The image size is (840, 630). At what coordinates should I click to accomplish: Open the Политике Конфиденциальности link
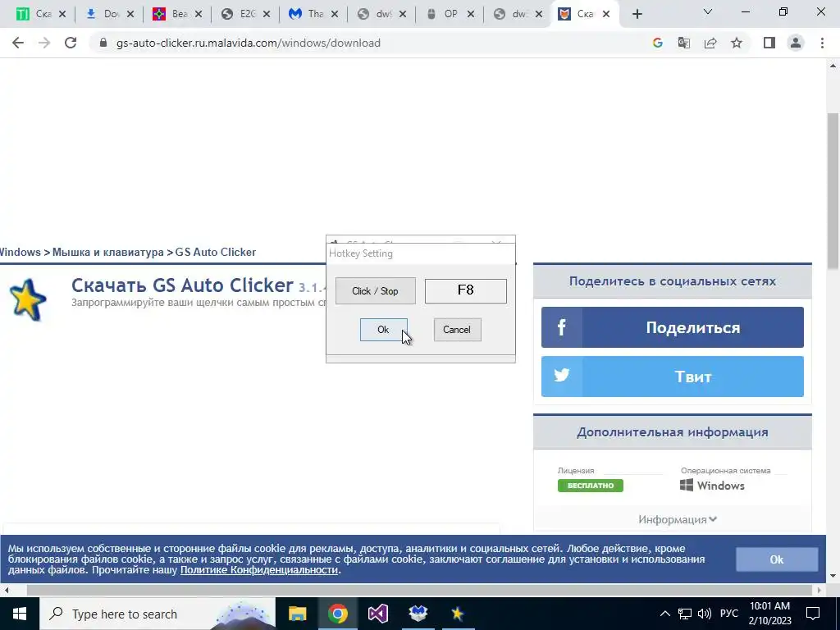(x=259, y=570)
